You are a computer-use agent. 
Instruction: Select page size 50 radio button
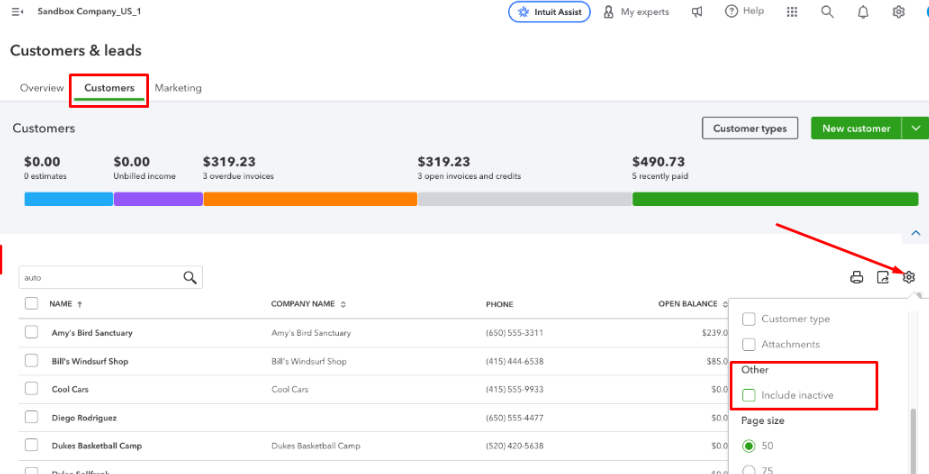(x=749, y=446)
